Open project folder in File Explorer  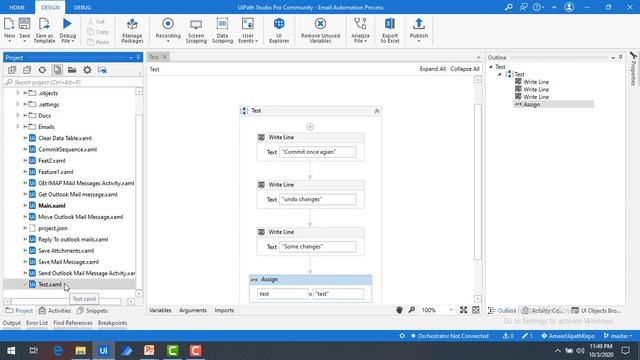pyautogui.click(x=72, y=70)
